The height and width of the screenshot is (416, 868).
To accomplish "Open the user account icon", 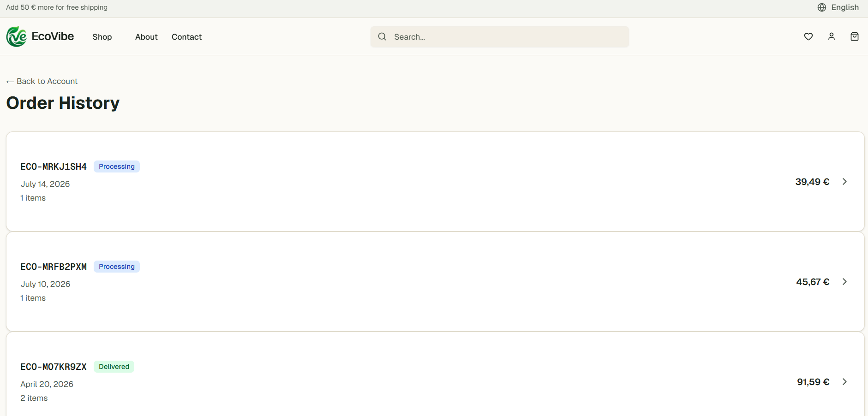I will (831, 36).
